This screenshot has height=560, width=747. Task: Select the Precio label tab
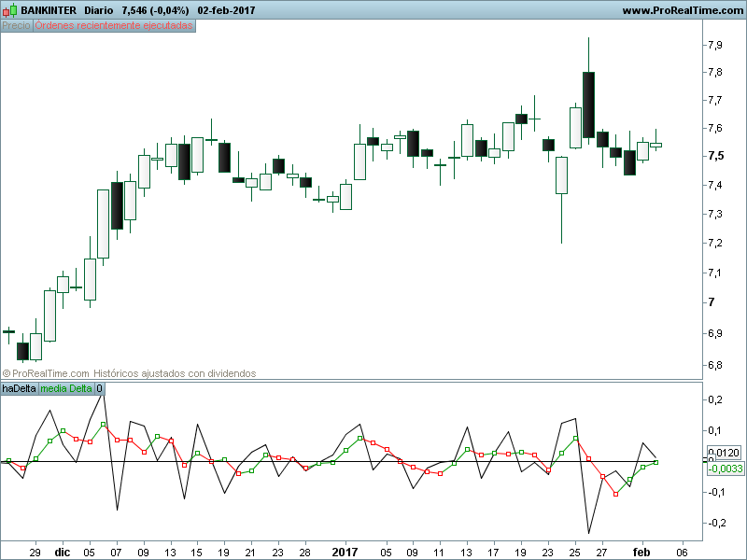click(16, 26)
